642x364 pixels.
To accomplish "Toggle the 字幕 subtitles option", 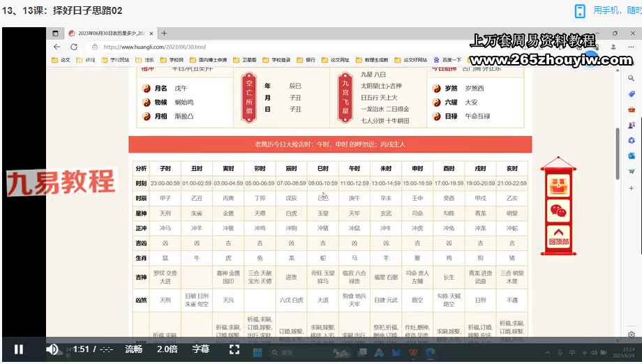I will coord(200,349).
